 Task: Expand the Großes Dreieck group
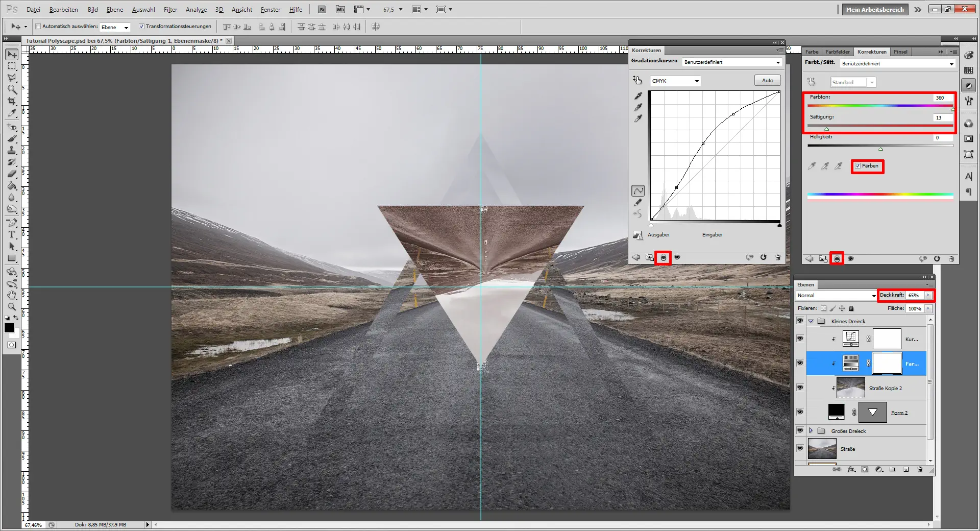(x=811, y=430)
